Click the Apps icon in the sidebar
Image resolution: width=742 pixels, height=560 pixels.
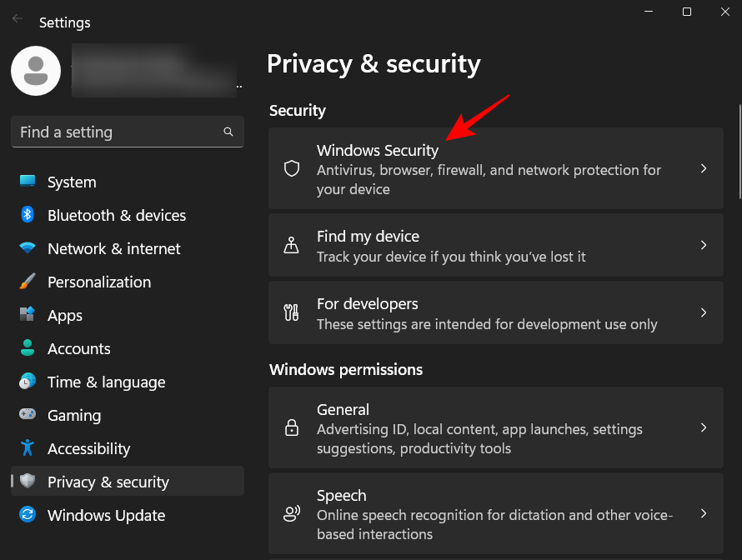[x=28, y=315]
